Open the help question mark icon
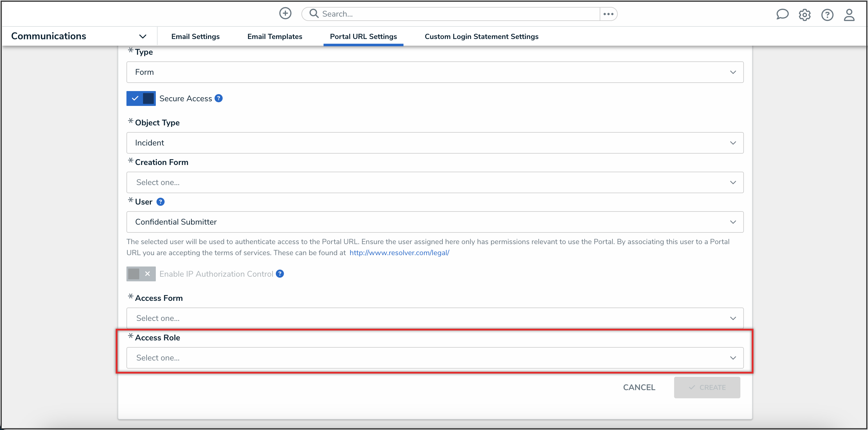The image size is (868, 430). 827,15
